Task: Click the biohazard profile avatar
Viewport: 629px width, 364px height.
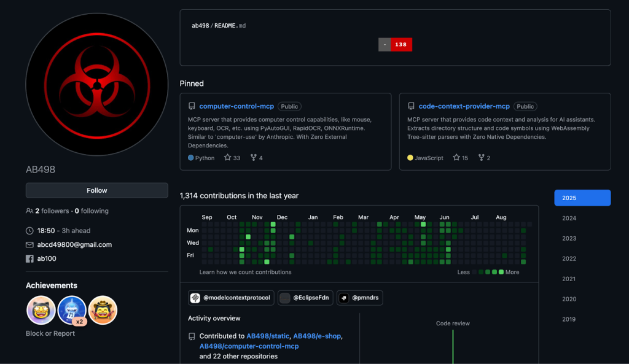Action: (x=97, y=84)
